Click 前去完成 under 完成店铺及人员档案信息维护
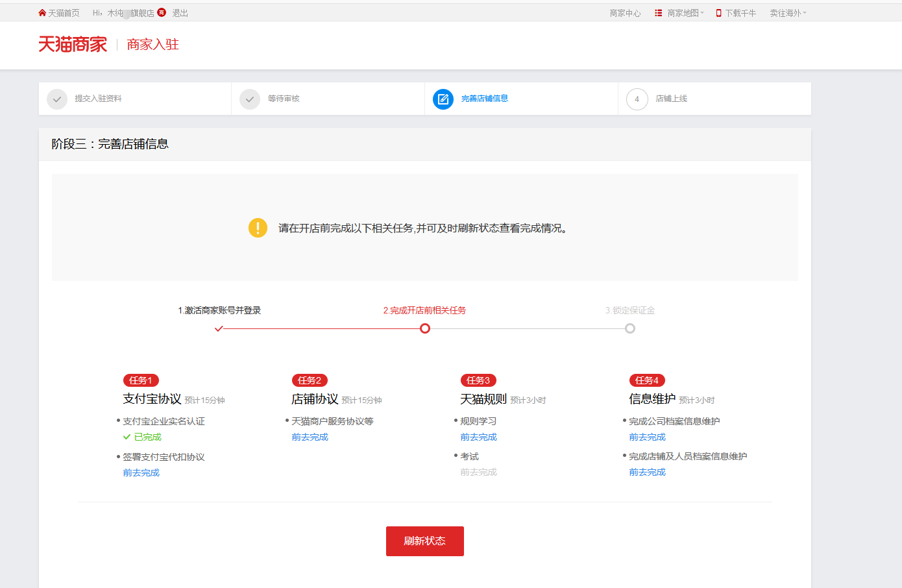 (647, 472)
